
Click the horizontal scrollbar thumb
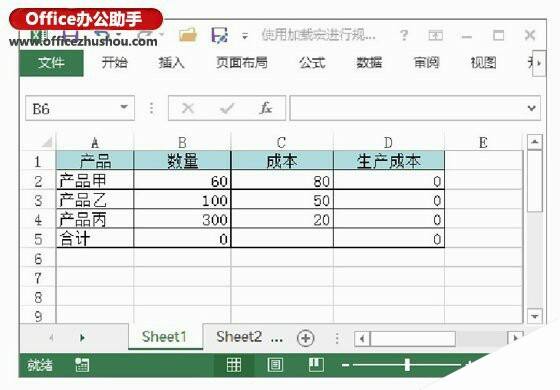coord(413,338)
